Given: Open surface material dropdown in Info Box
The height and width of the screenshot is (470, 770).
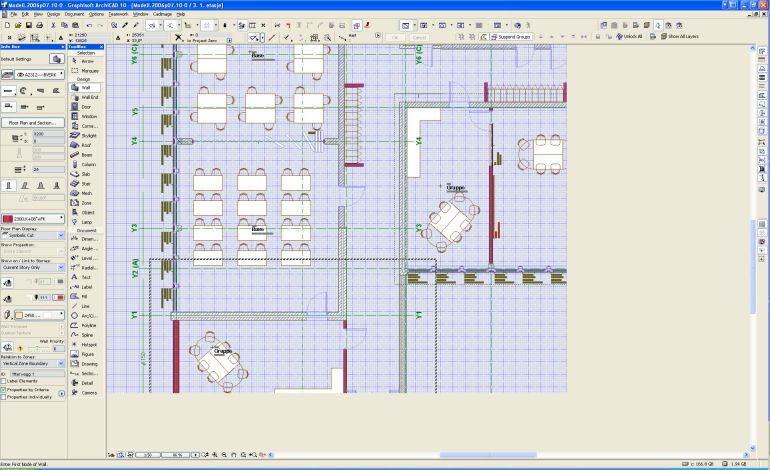Looking at the screenshot, I should coord(39,315).
